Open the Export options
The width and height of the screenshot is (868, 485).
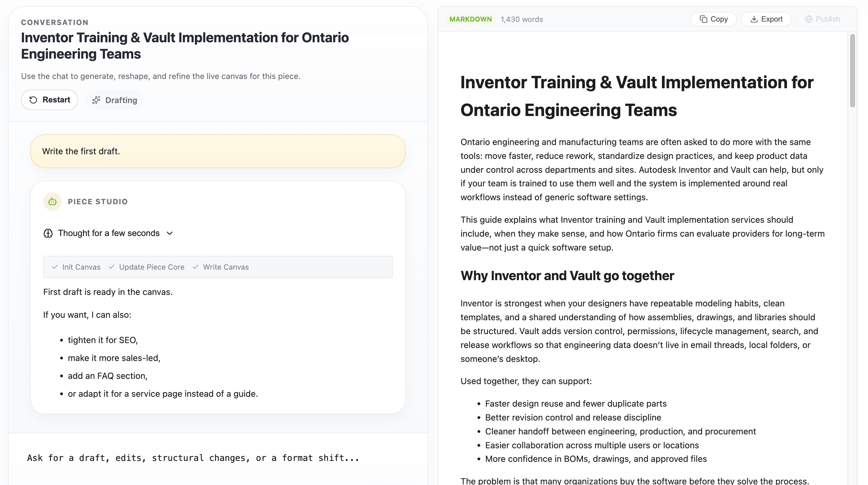coord(766,19)
